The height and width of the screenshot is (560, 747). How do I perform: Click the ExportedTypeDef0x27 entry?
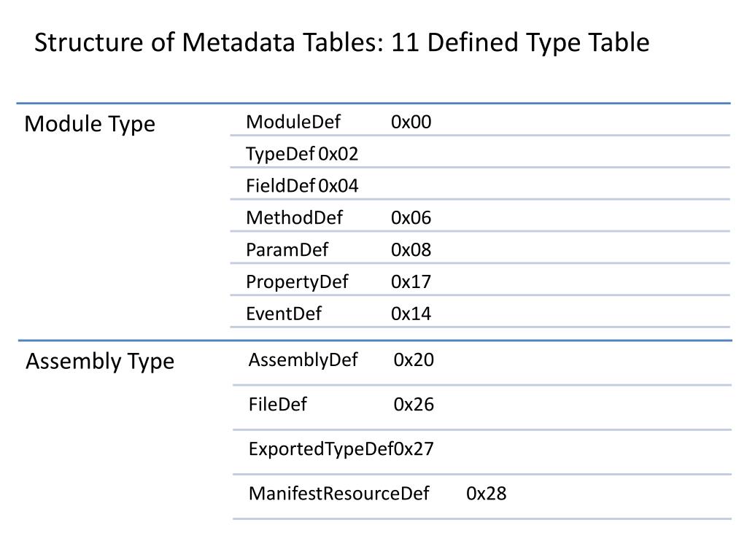pyautogui.click(x=341, y=449)
